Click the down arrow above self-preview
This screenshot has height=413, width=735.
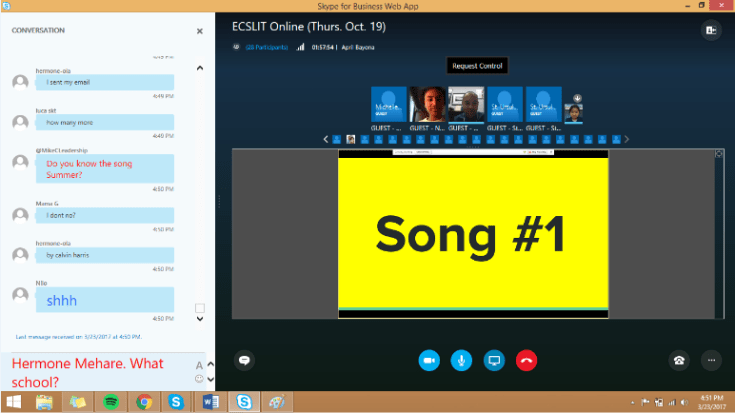click(578, 98)
